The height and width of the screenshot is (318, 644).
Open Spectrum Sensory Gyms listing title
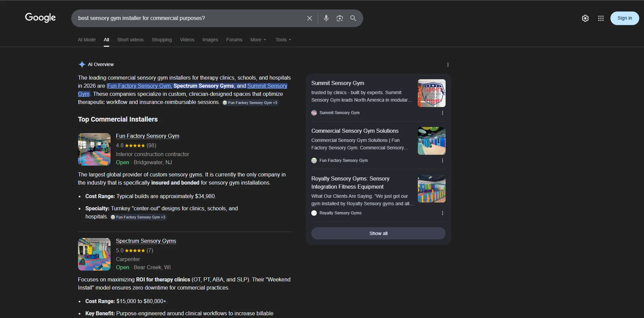(x=146, y=241)
